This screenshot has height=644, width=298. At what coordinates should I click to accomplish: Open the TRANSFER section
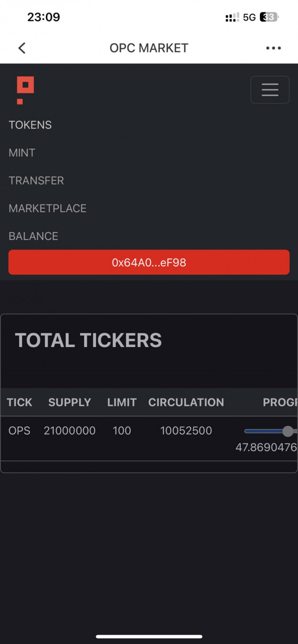[36, 181]
